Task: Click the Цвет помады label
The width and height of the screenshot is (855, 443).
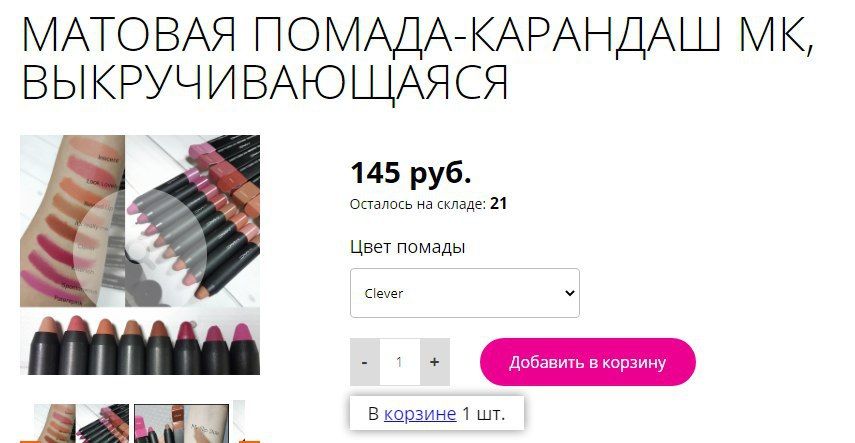Action: [x=407, y=247]
